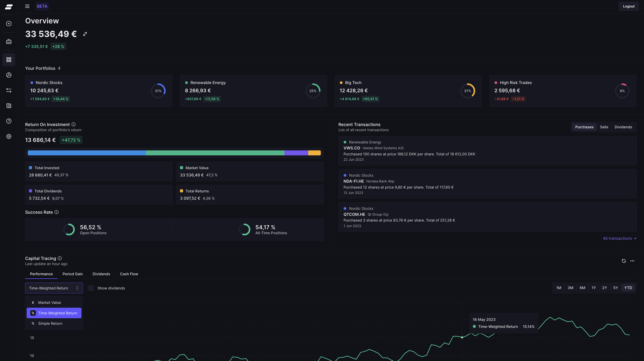
Task: Set chart range to 3M
Action: click(571, 288)
